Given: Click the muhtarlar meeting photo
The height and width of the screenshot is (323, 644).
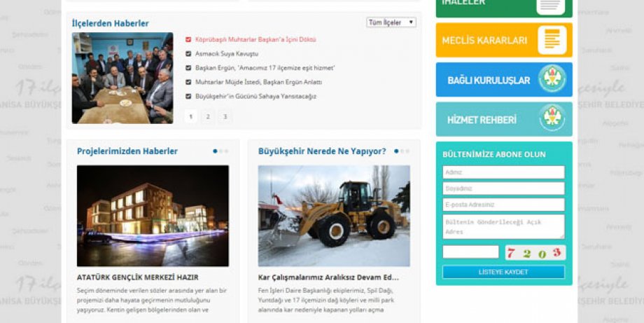Looking at the screenshot, I should pos(122,78).
